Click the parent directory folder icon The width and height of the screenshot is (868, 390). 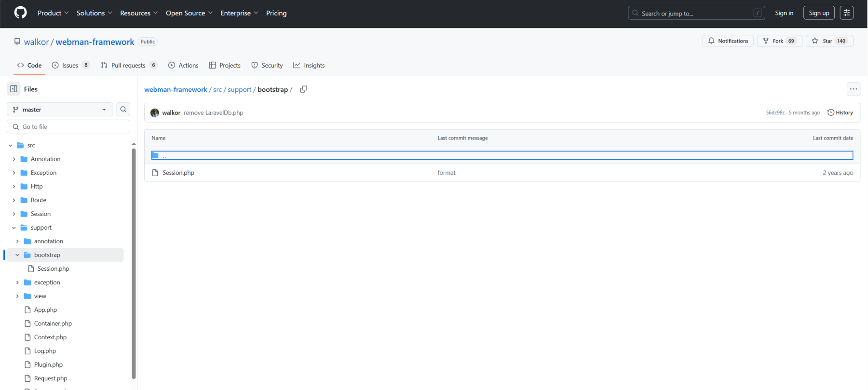pyautogui.click(x=155, y=155)
